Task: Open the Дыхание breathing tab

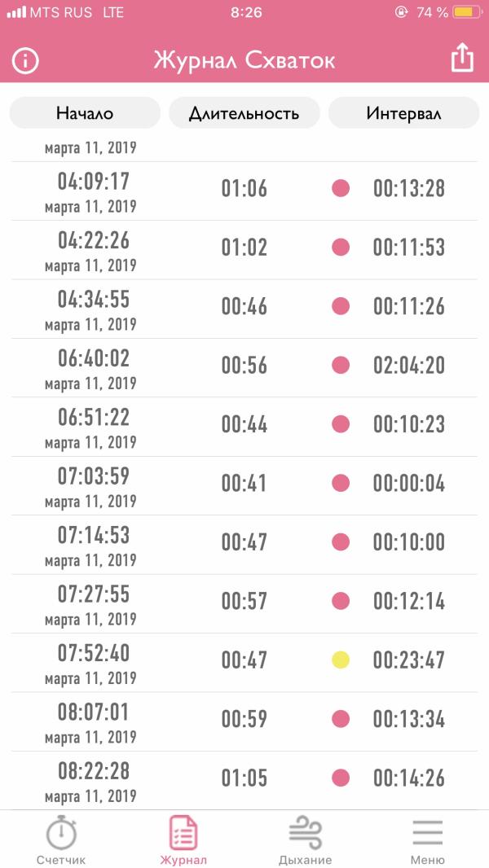Action: point(305,840)
